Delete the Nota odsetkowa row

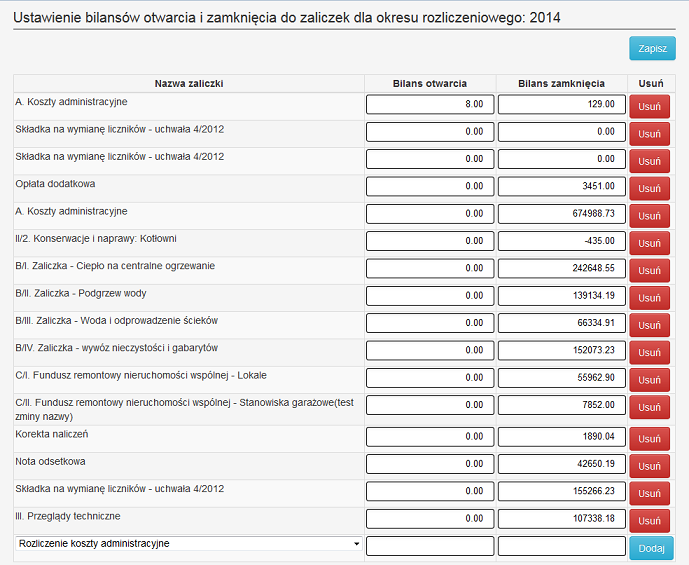(x=649, y=466)
